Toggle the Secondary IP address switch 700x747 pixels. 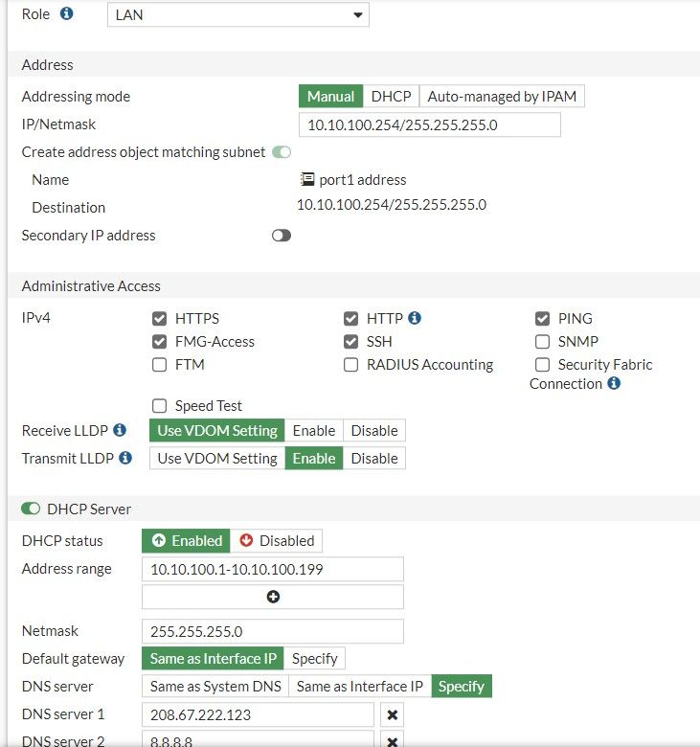pos(281,236)
